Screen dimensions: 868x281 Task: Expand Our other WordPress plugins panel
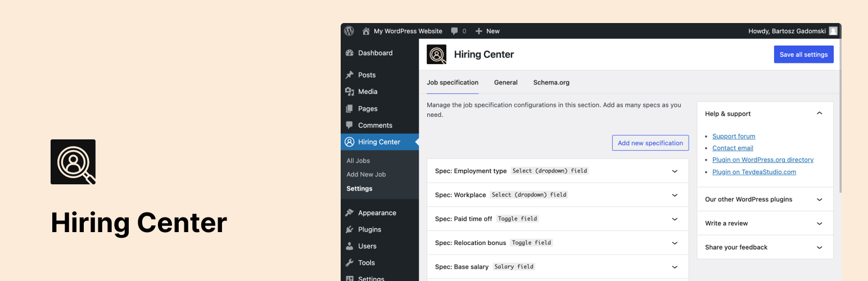pos(765,200)
